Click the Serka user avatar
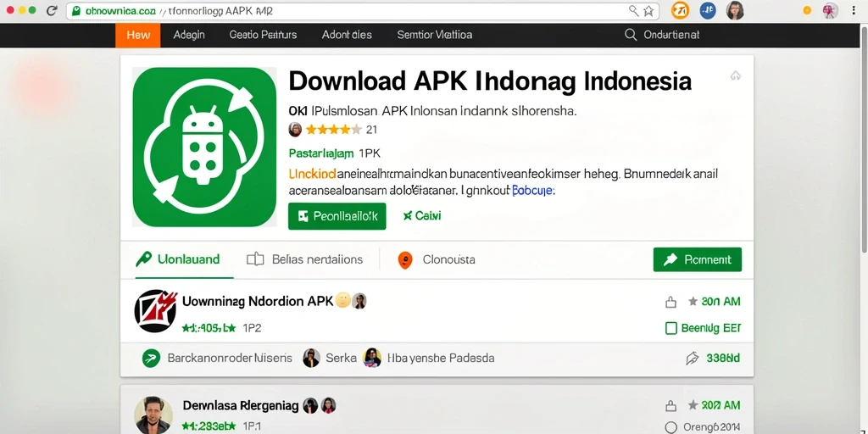 point(312,359)
